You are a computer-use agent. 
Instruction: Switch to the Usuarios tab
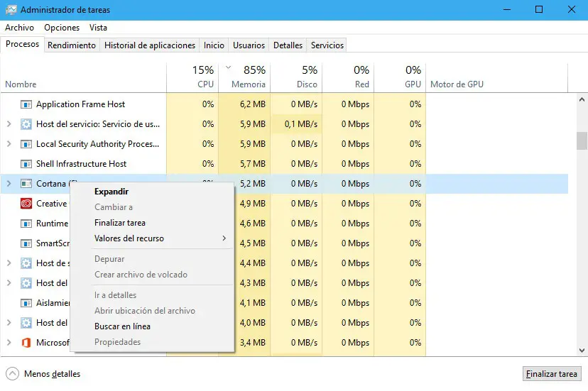coord(249,45)
